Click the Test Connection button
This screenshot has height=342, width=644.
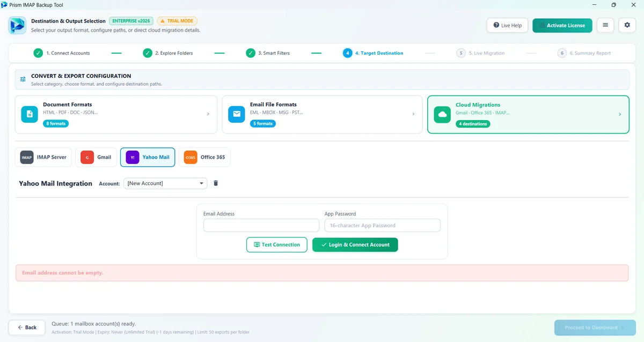(x=277, y=244)
